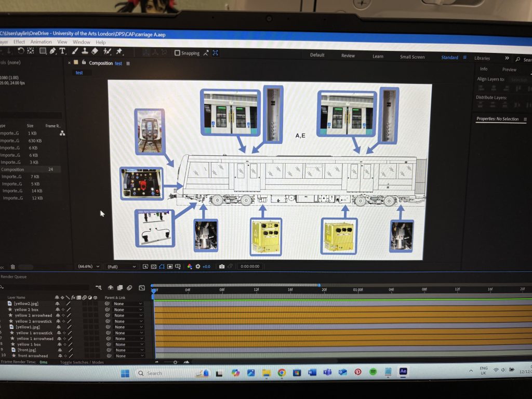Viewport: 532px width, 399px height.
Task: Open the magnification ratio dropdown (66.6%)
Action: (88, 267)
